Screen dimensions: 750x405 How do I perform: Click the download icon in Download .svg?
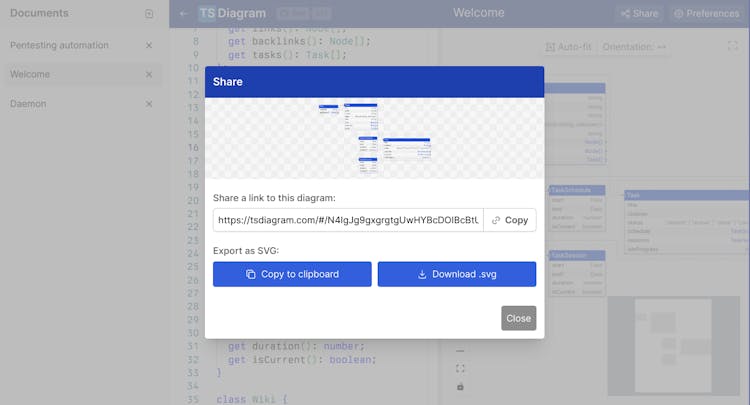pos(422,274)
